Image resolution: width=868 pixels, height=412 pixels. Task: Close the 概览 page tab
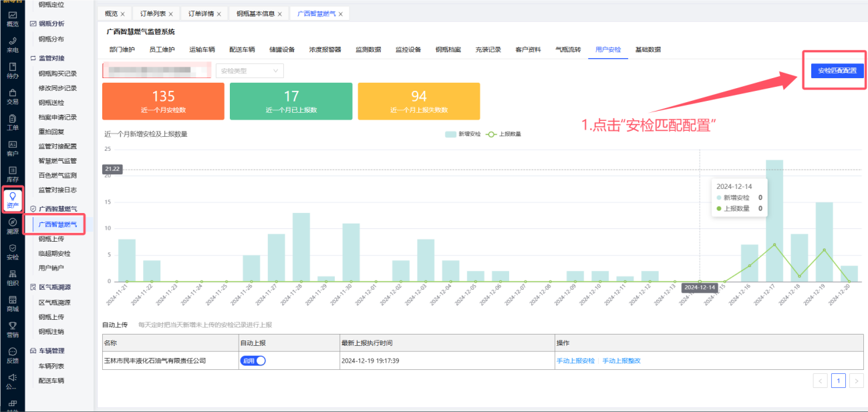click(122, 13)
